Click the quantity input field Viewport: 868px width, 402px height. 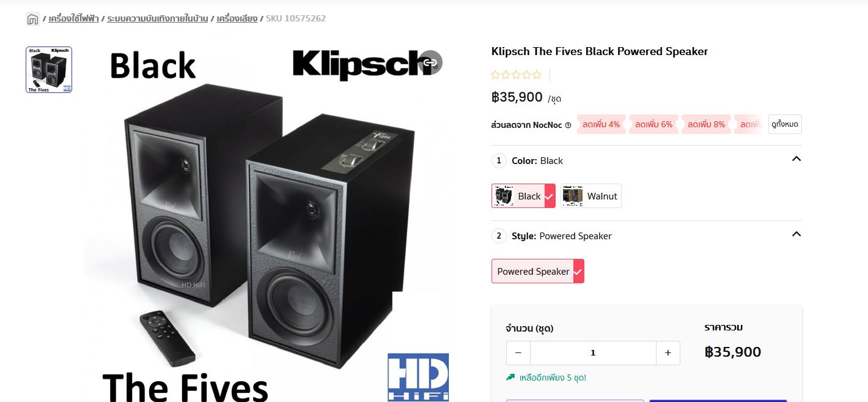click(x=593, y=353)
